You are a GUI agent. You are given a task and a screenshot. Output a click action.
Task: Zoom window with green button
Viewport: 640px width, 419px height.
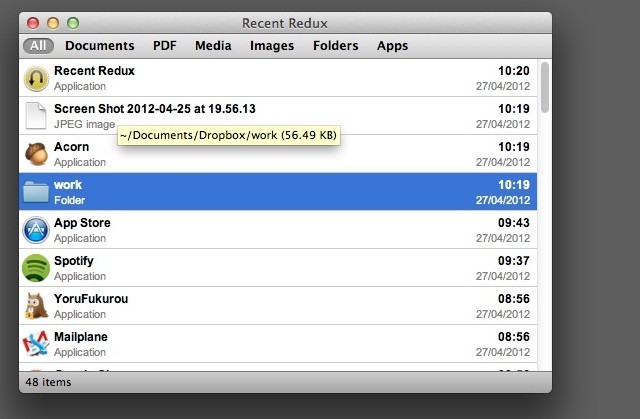pyautogui.click(x=73, y=23)
